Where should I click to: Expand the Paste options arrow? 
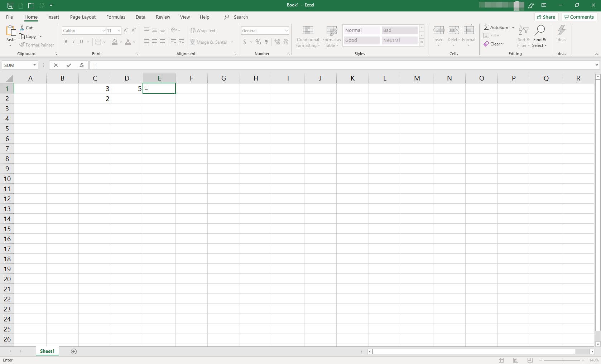pyautogui.click(x=10, y=45)
